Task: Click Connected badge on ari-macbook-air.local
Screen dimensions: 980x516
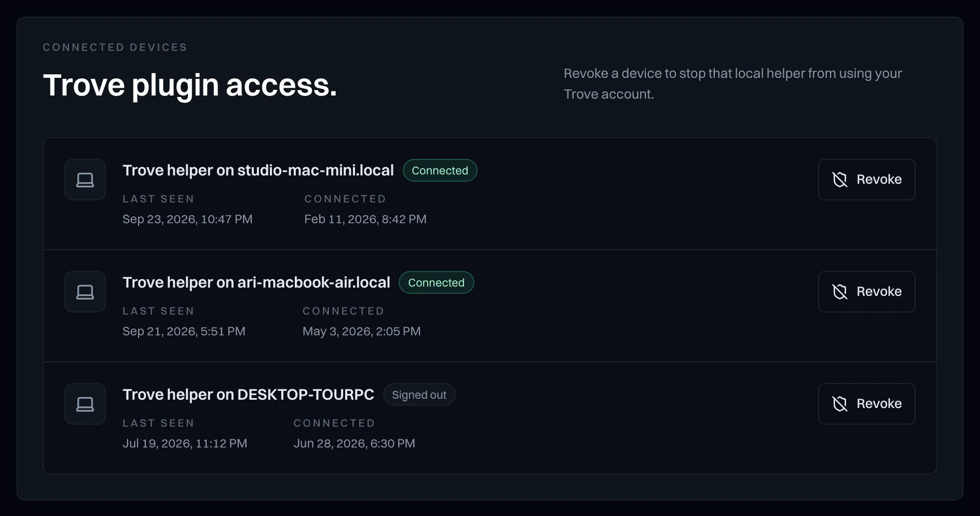Action: [x=436, y=282]
